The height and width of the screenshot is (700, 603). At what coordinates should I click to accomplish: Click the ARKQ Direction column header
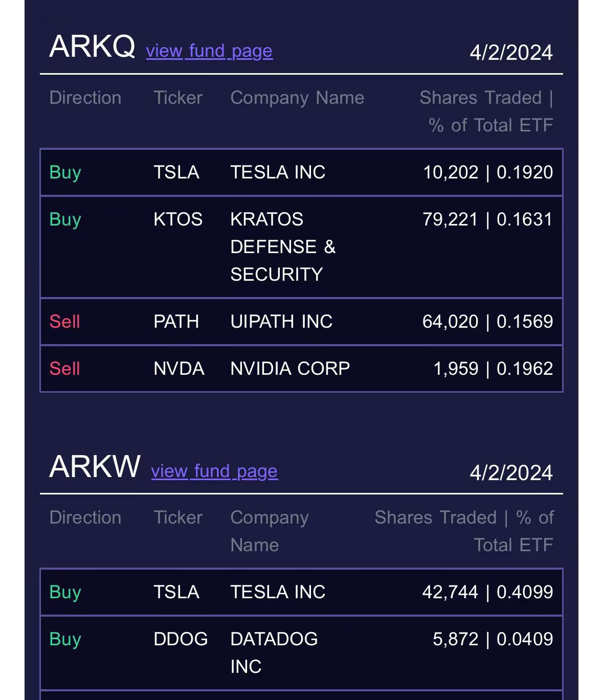click(x=85, y=98)
